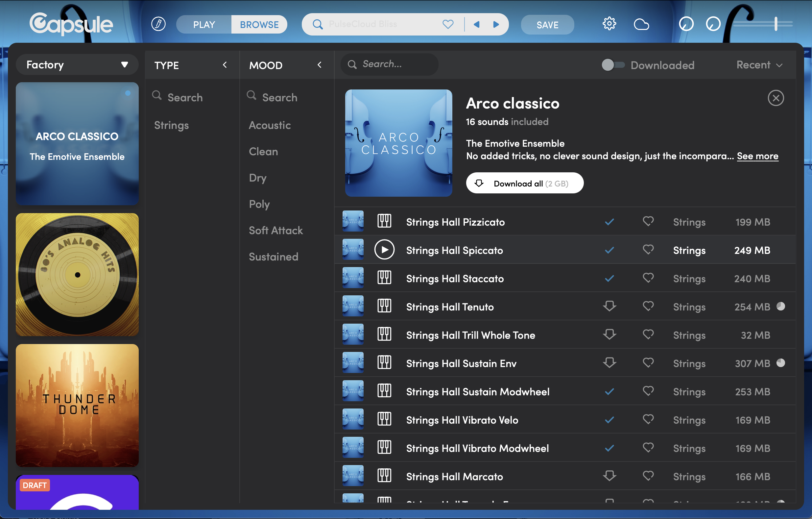812x519 pixels.
Task: Open the Factory library dropdown
Action: click(x=77, y=64)
